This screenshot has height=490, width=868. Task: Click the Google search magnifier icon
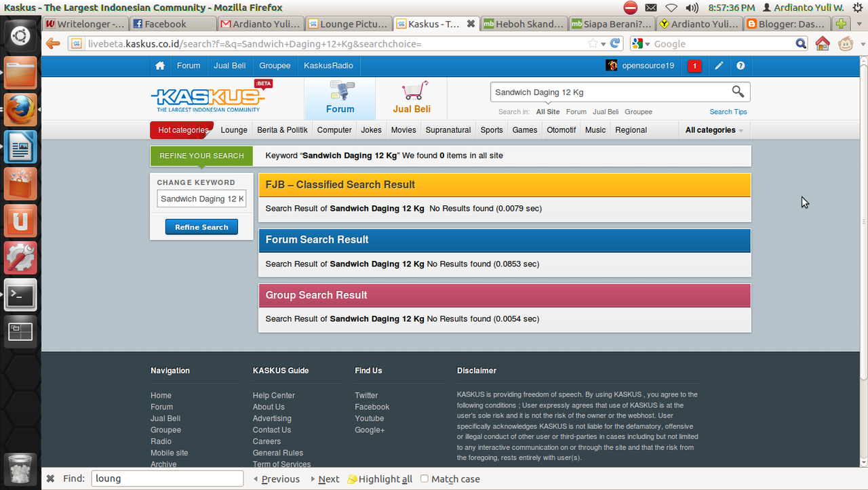pos(801,44)
